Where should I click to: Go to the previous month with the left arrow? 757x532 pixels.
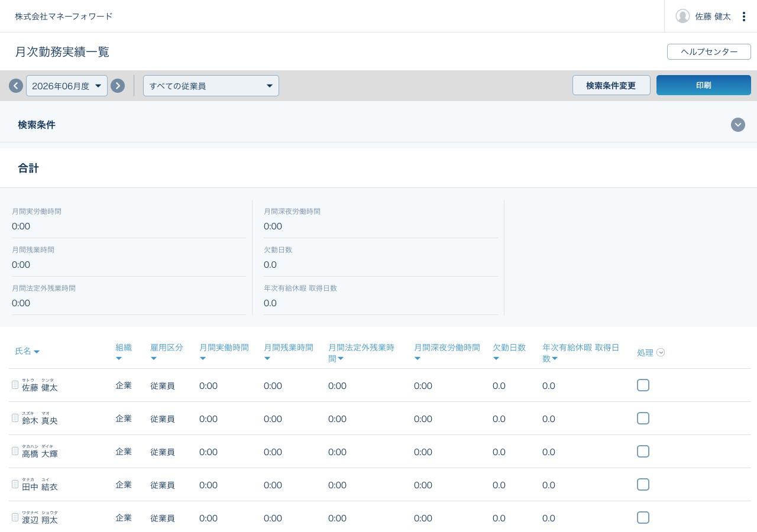coord(15,85)
